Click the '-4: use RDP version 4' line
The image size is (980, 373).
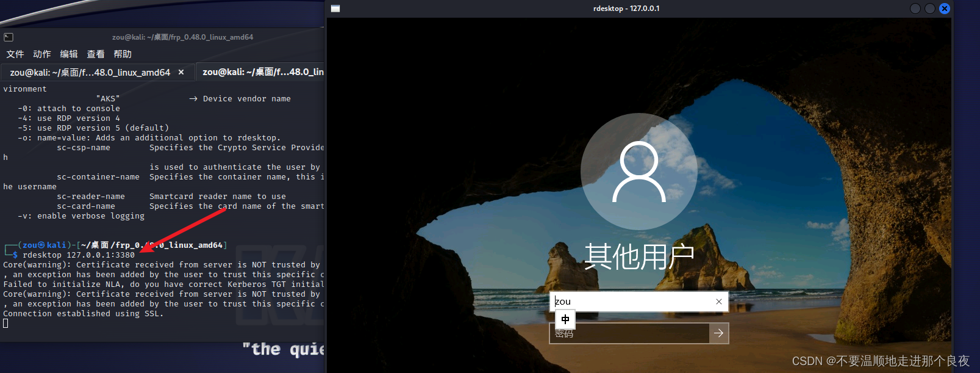tap(69, 118)
